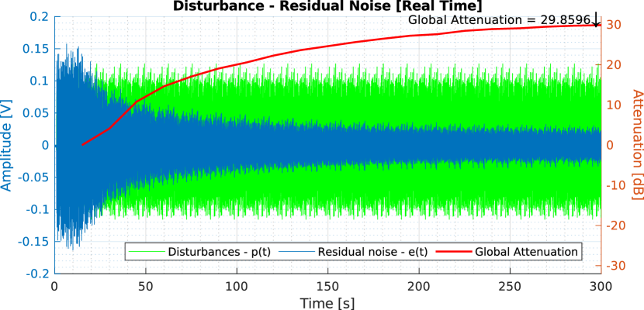The height and width of the screenshot is (310, 644).
Task: Click the 'Time [s]' axis label
Action: pos(327,303)
